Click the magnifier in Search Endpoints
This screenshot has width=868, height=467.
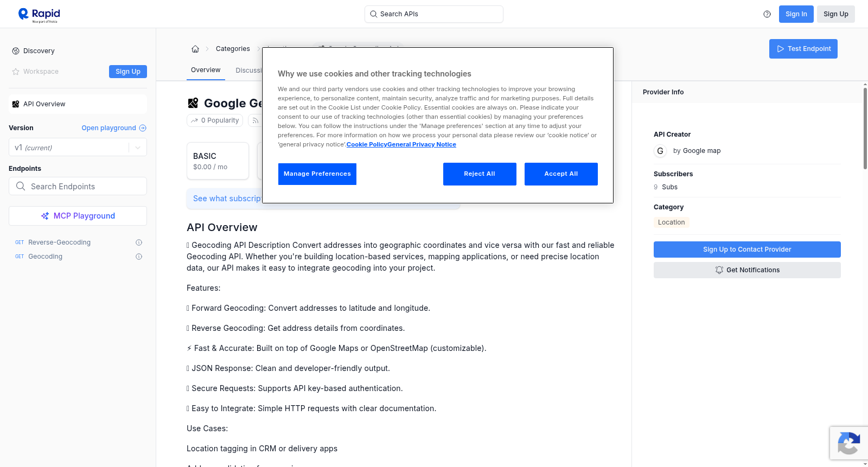(x=21, y=186)
